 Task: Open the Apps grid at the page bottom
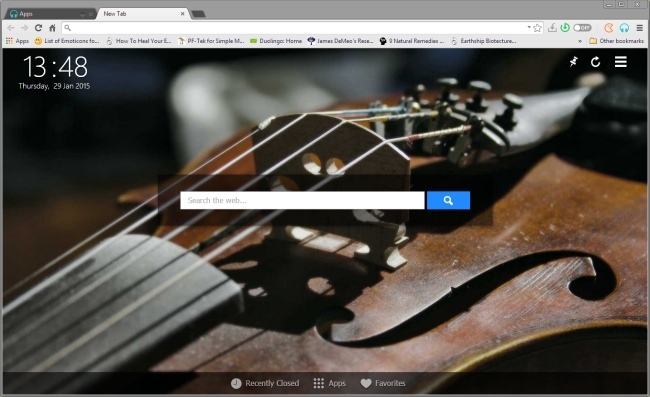point(330,383)
